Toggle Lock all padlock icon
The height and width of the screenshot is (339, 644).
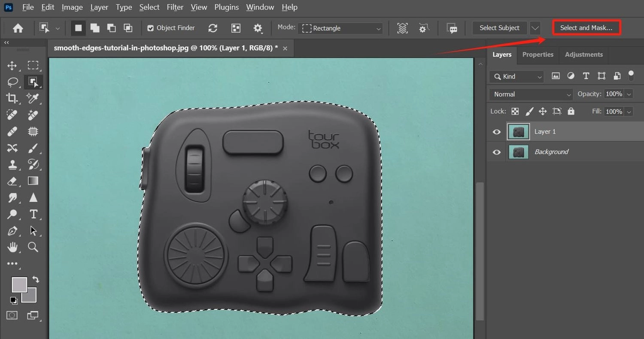pyautogui.click(x=571, y=112)
